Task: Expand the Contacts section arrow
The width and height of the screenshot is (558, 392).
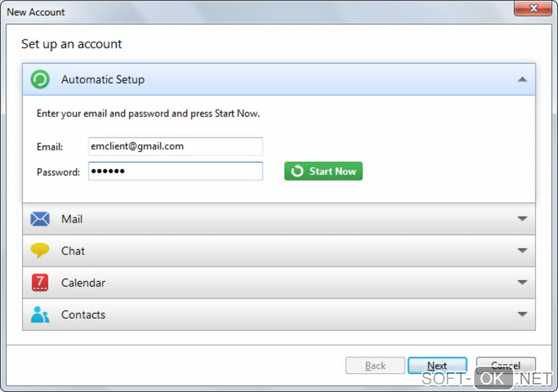Action: point(522,314)
